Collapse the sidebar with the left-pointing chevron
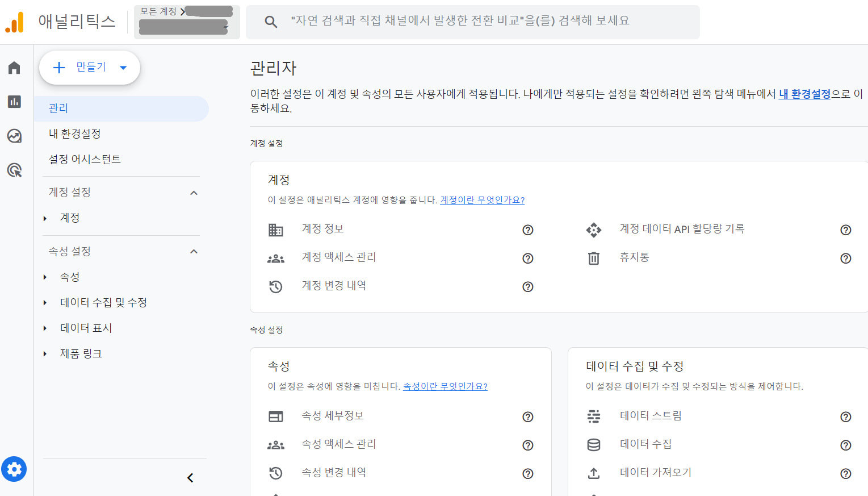The width and height of the screenshot is (868, 496). [x=190, y=478]
